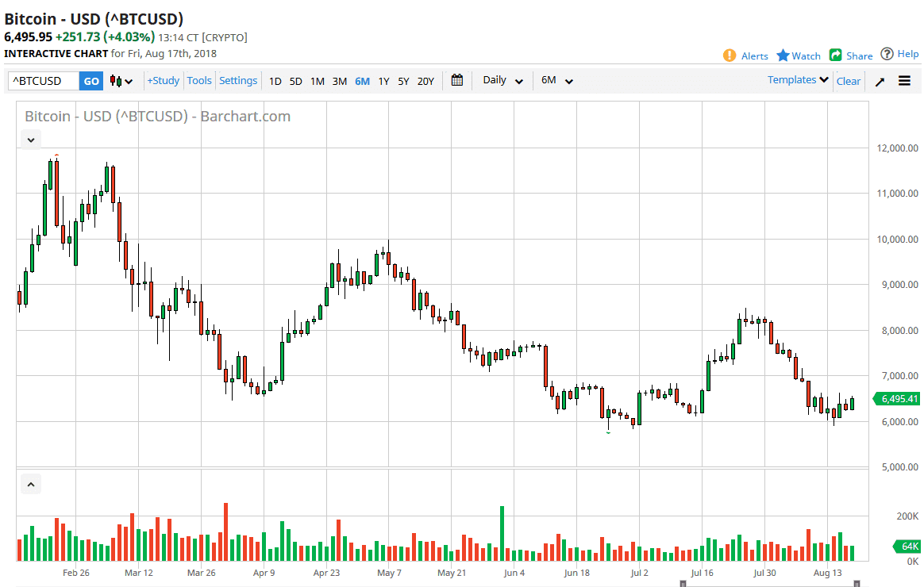Collapse the price chart panel

30,139
